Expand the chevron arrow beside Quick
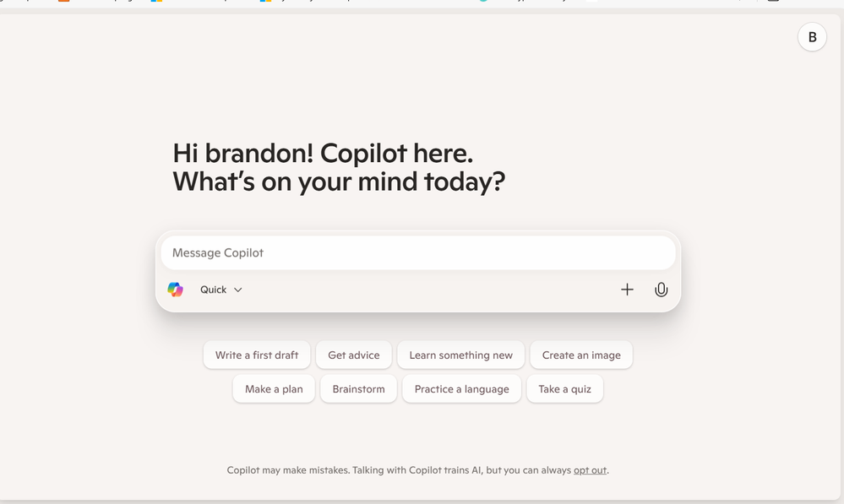The width and height of the screenshot is (844, 504). pyautogui.click(x=238, y=290)
